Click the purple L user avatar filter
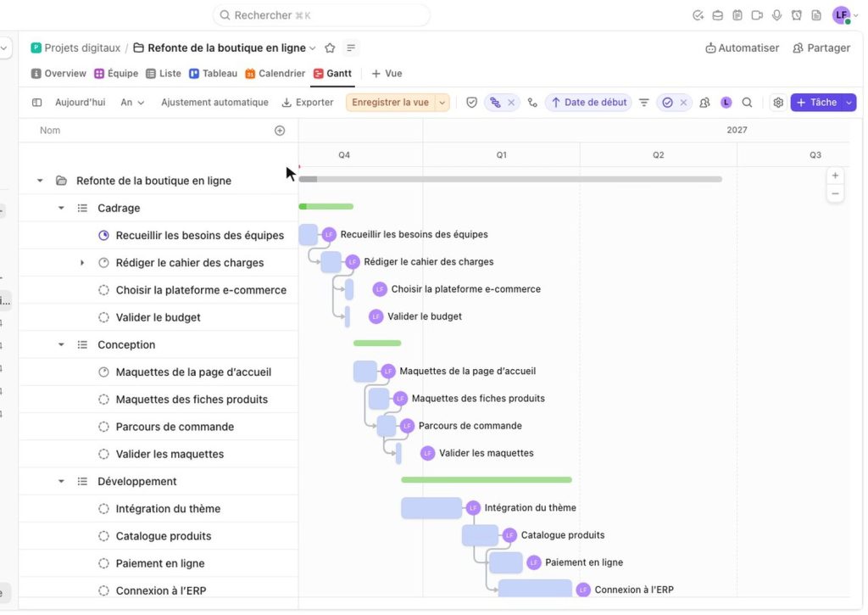 (726, 103)
